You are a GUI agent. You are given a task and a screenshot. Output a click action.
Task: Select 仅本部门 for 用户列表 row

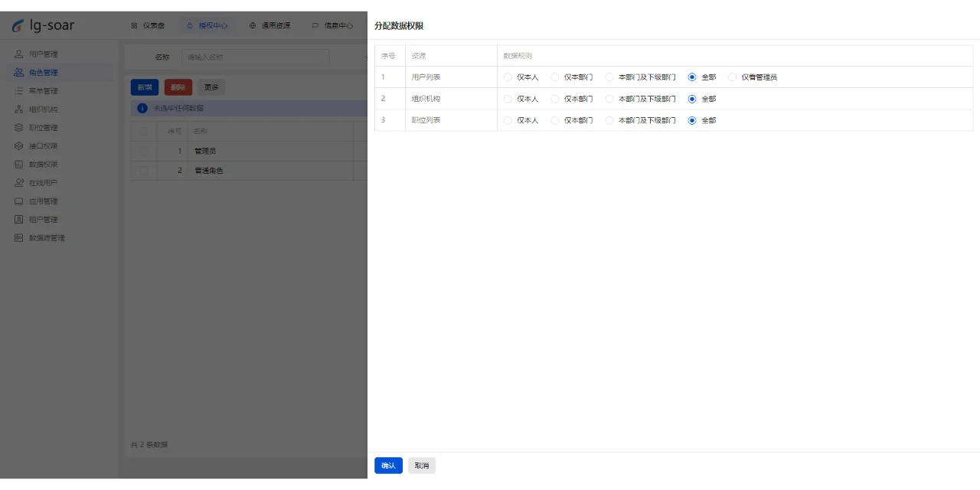555,77
